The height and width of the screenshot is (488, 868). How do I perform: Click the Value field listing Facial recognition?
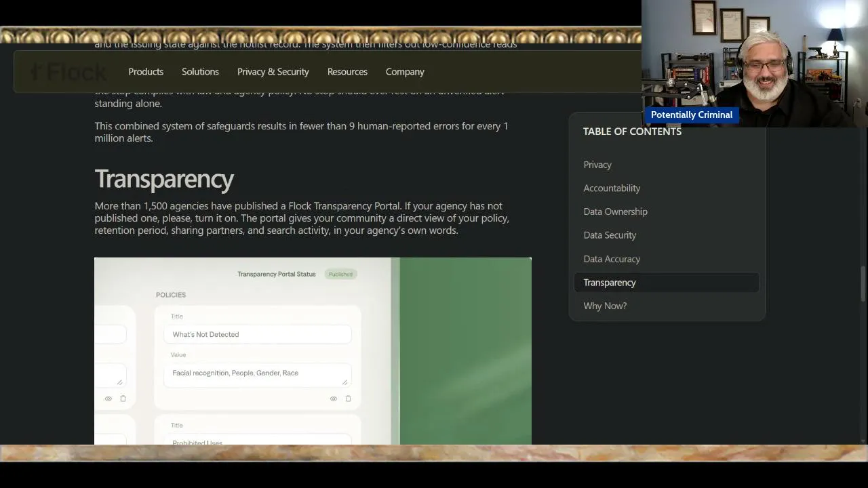click(258, 374)
